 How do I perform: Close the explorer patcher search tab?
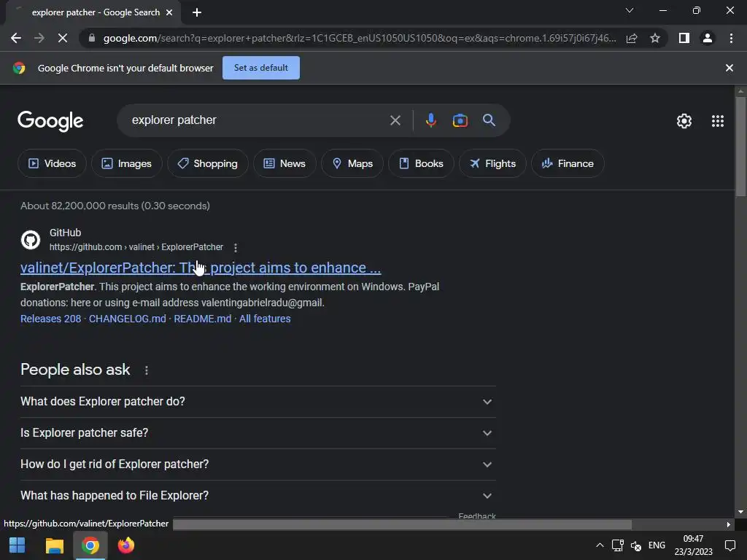click(x=169, y=12)
